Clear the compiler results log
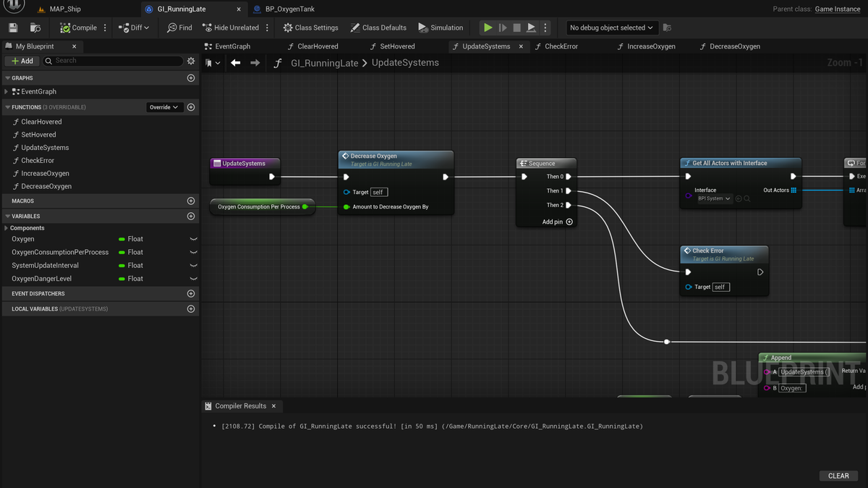The image size is (868, 488). [838, 476]
